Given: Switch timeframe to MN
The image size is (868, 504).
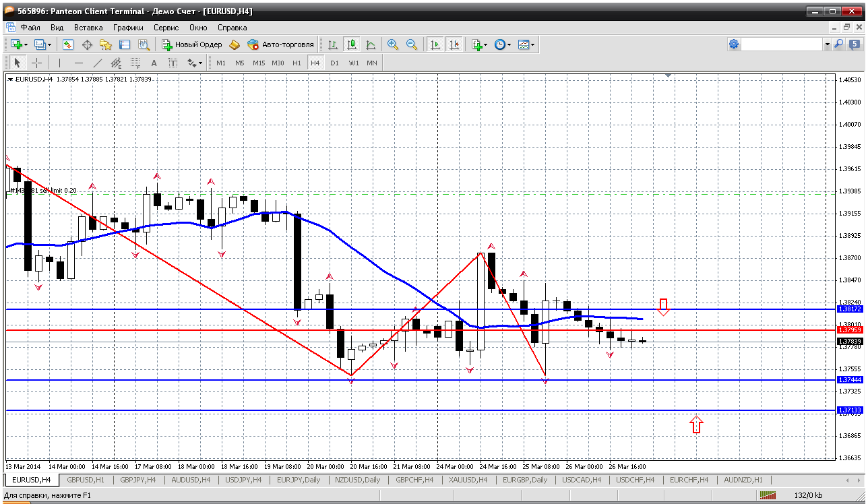Looking at the screenshot, I should 372,63.
